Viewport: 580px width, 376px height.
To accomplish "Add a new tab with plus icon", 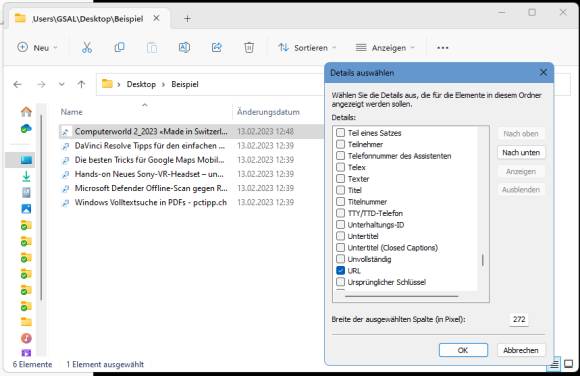I will (188, 19).
